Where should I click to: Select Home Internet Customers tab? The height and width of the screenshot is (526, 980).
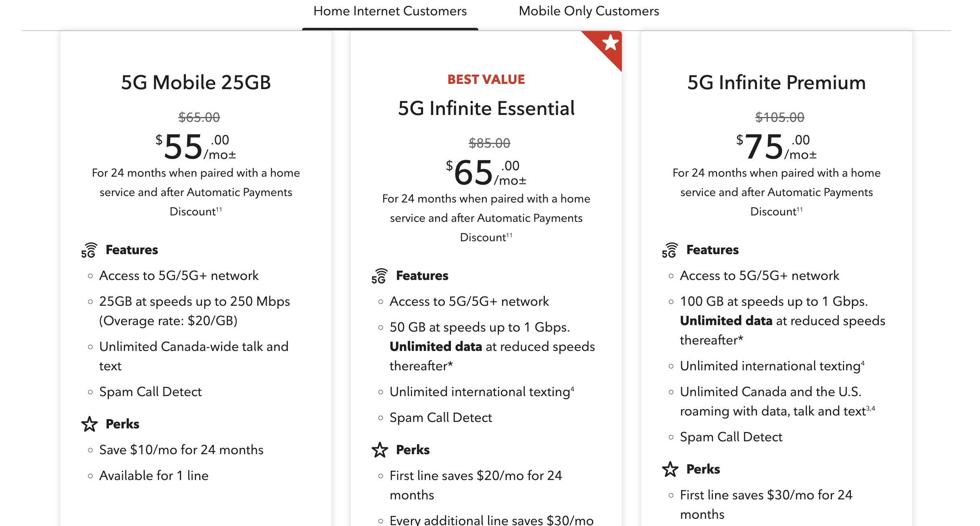pos(390,11)
